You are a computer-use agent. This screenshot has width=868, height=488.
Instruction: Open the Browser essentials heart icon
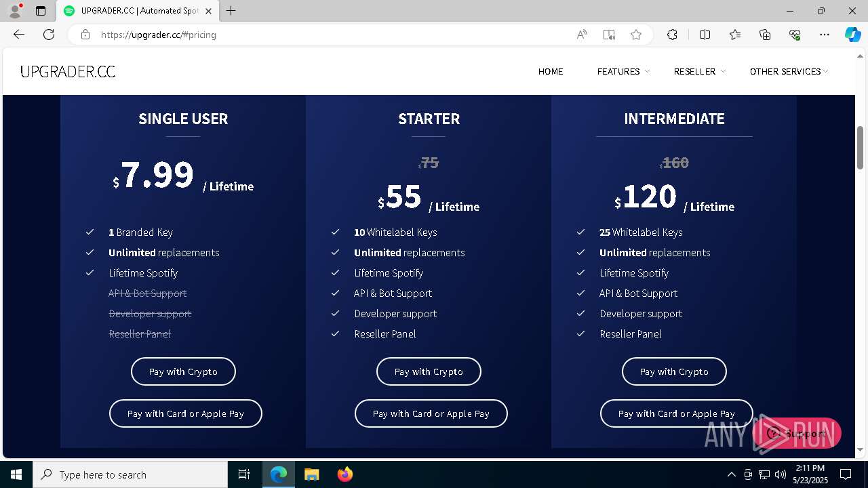(795, 35)
